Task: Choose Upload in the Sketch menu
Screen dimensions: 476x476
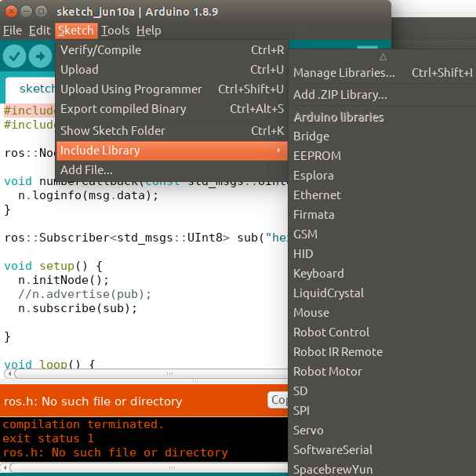Action: [x=172, y=70]
